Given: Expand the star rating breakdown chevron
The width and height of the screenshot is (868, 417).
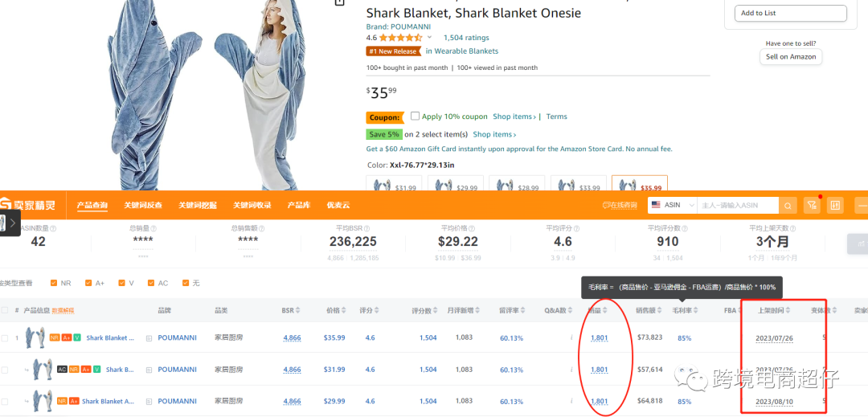Looking at the screenshot, I should [429, 38].
